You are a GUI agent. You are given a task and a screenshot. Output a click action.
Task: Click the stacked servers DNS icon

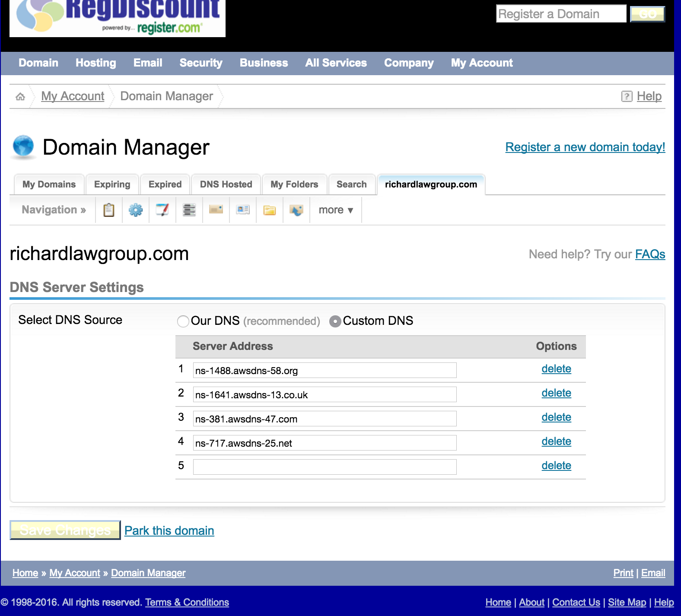[189, 210]
